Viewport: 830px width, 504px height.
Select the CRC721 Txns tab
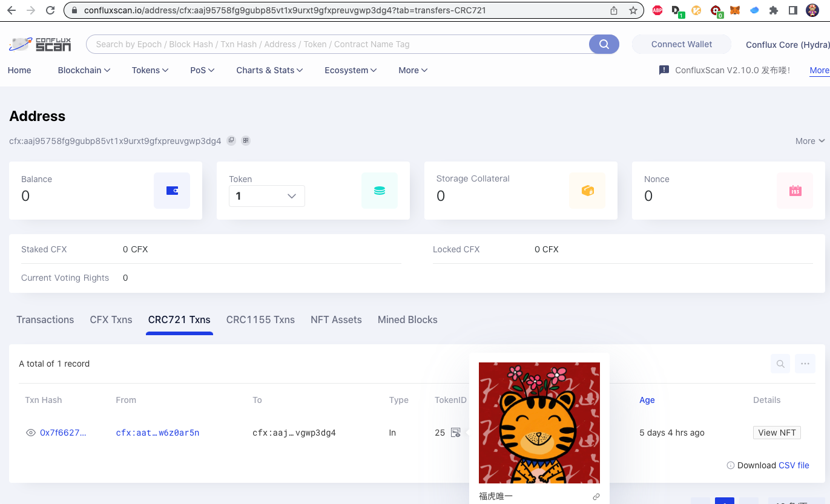tap(179, 319)
